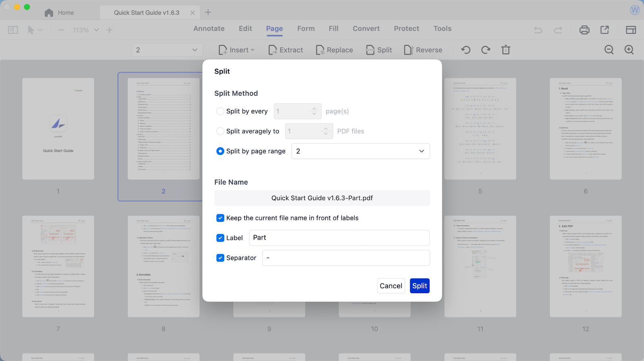Click the share/export icon
Viewport: 644px width, 361px height.
(x=605, y=30)
